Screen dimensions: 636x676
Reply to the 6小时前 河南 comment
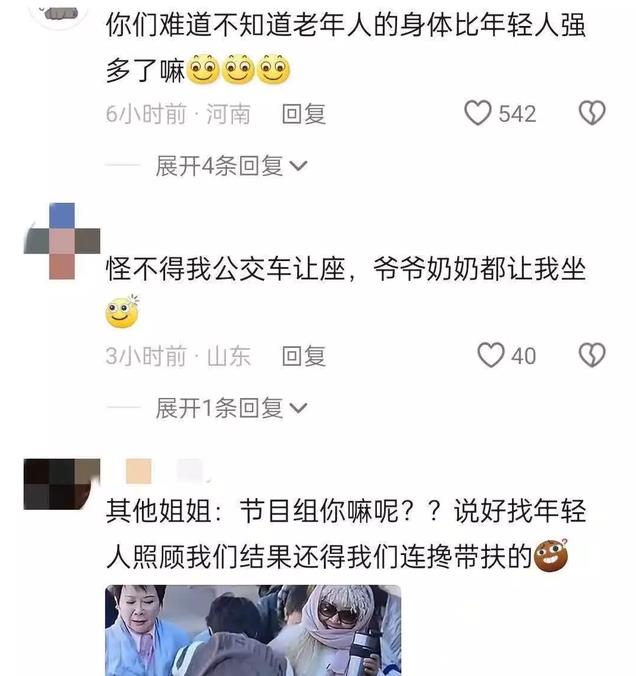click(304, 114)
